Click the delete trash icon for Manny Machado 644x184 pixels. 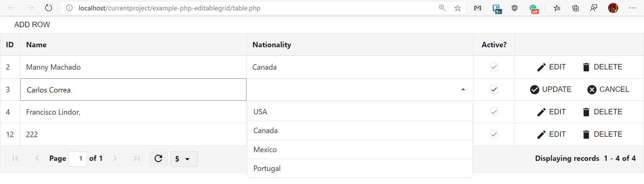(x=586, y=67)
